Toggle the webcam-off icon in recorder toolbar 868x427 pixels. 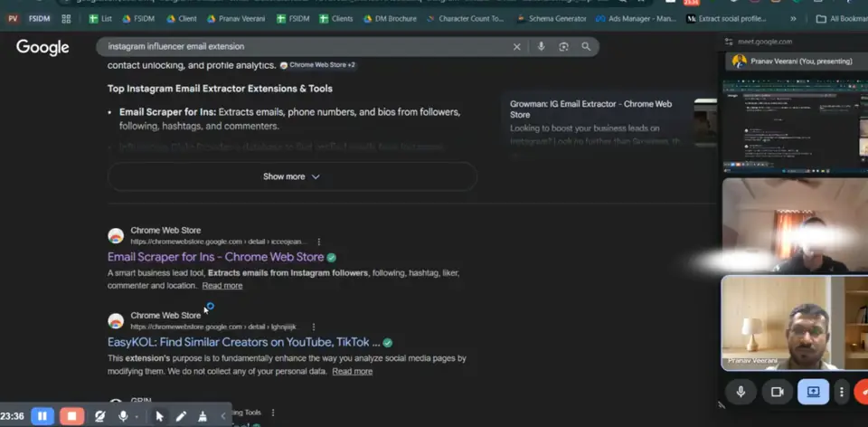[x=100, y=416]
